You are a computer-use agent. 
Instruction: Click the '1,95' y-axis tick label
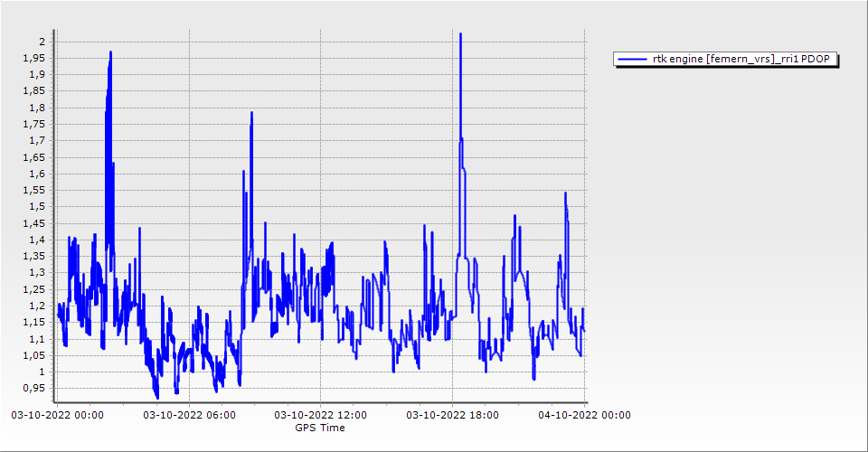tap(35, 58)
